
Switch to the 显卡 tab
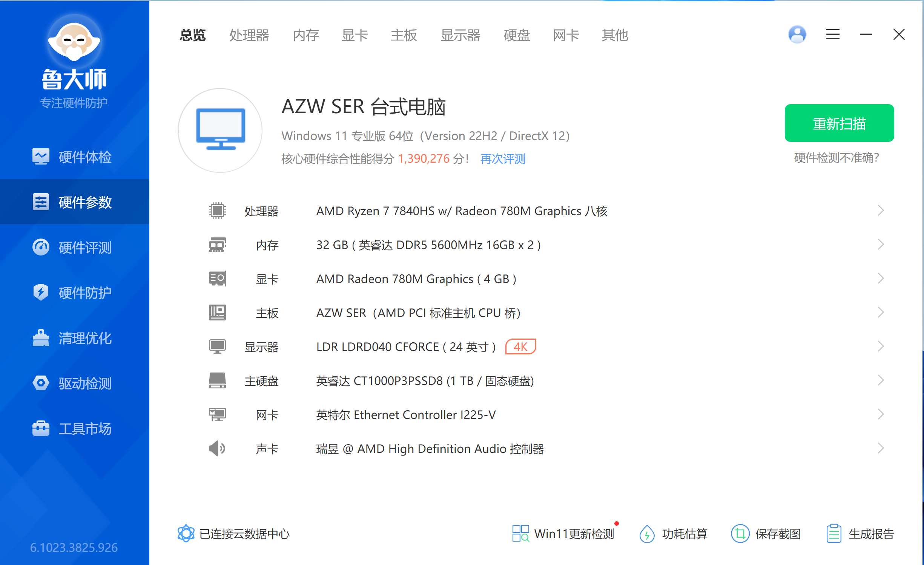(x=355, y=35)
